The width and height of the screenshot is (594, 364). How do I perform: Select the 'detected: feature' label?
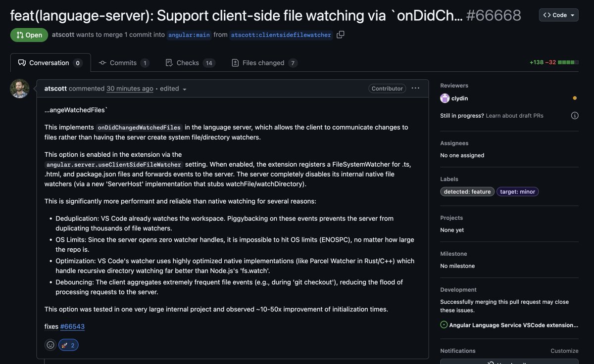click(467, 192)
